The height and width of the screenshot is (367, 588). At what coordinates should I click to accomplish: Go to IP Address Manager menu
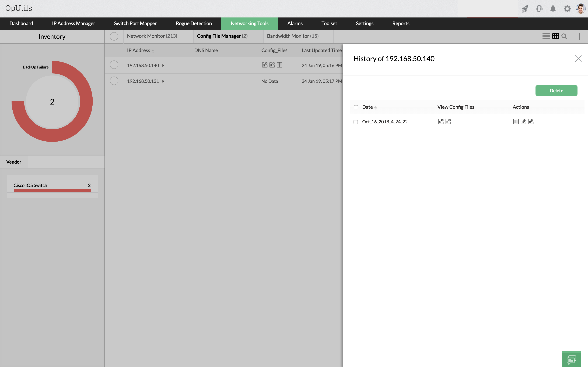[73, 24]
